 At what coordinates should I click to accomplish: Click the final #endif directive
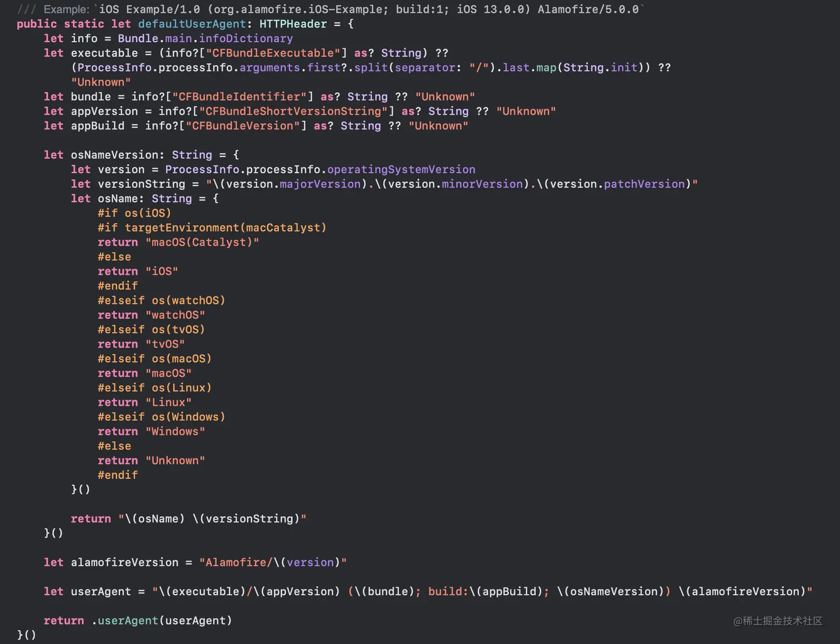118,475
